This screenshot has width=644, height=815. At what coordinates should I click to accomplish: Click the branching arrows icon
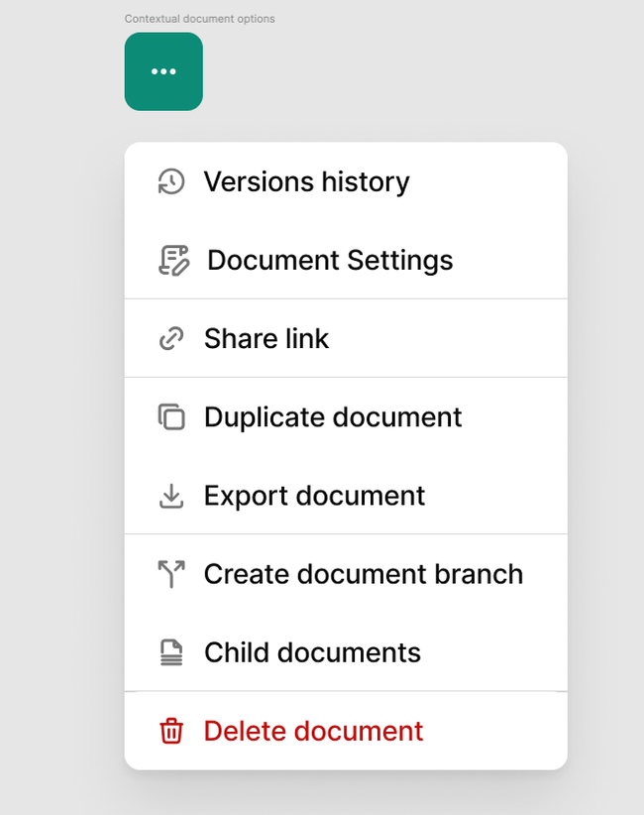point(171,574)
